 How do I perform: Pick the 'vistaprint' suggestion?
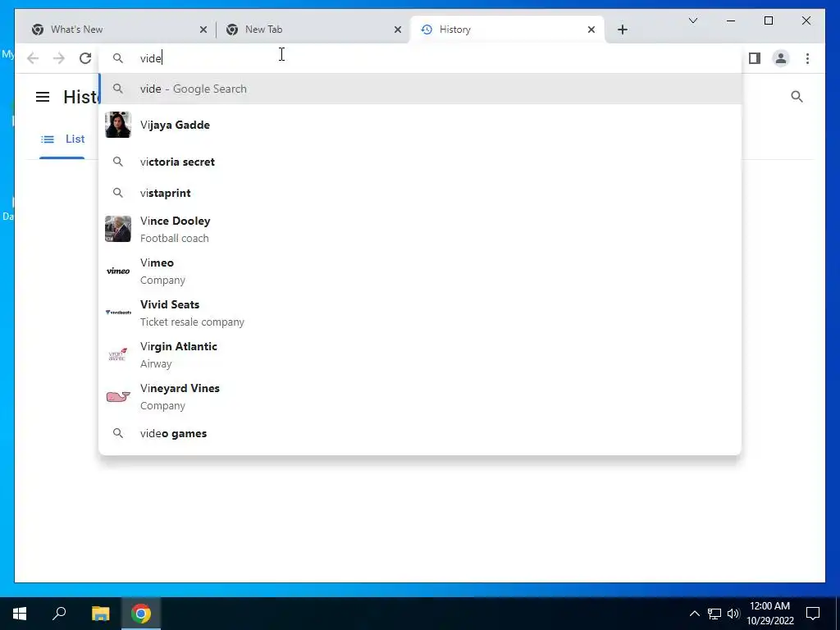420,193
